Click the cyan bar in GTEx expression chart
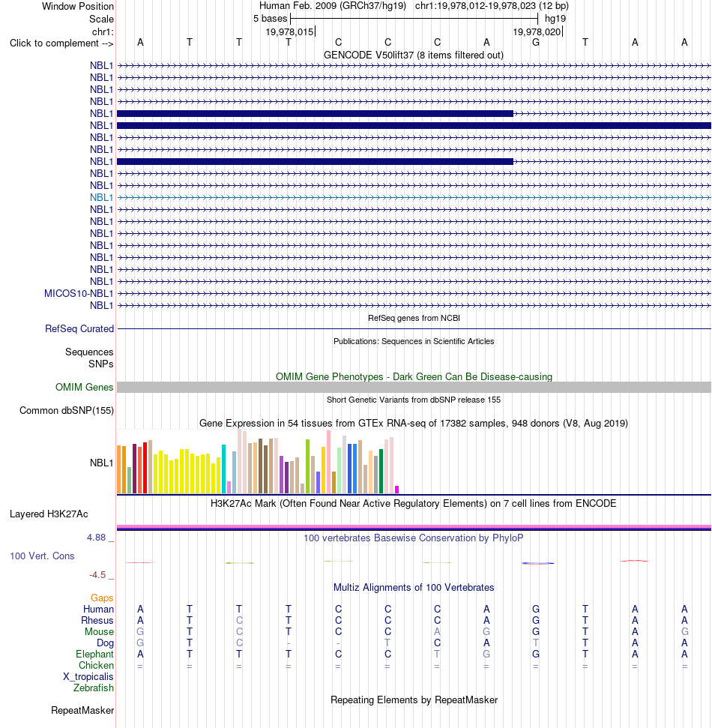The image size is (712, 728). pos(224,469)
